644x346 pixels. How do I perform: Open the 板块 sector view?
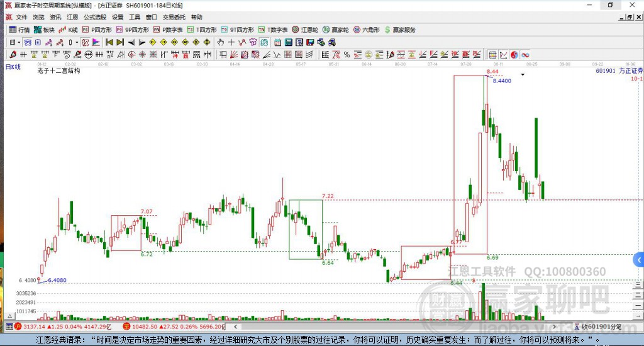tap(45, 30)
